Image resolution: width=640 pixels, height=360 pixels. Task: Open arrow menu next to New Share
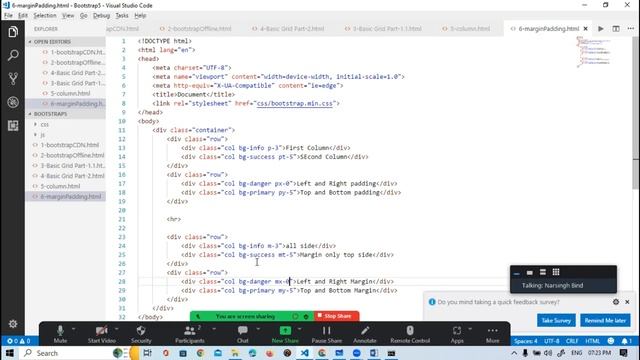tap(299, 329)
